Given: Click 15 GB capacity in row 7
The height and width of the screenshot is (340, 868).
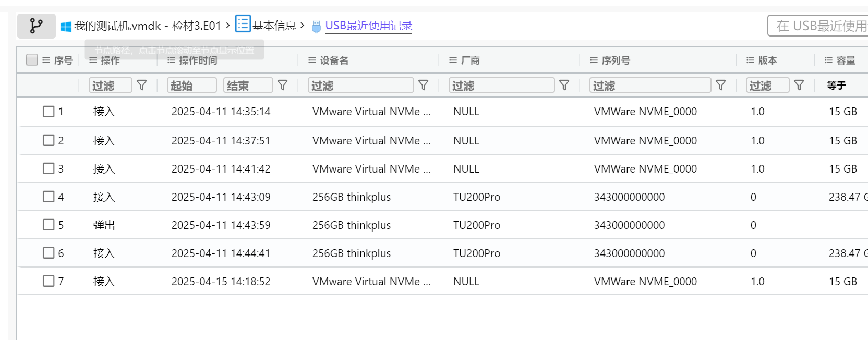Looking at the screenshot, I should pos(843,282).
